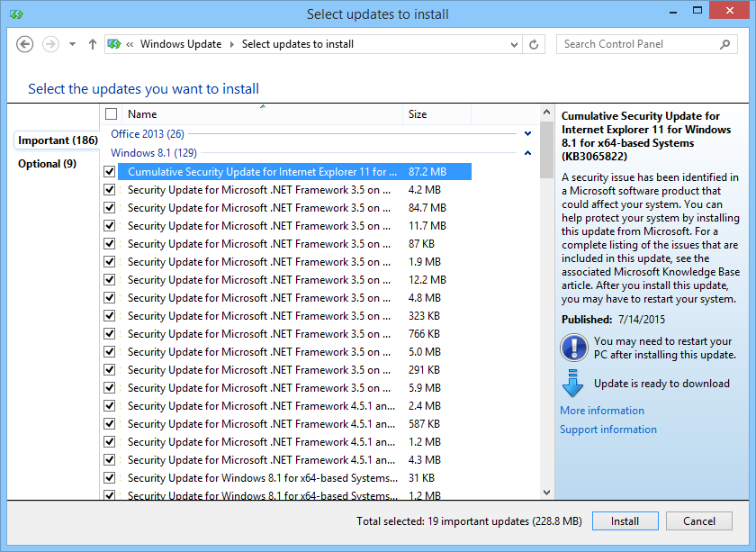This screenshot has height=552, width=756.
Task: Click the 87.2 MB size cell
Action: click(x=427, y=172)
